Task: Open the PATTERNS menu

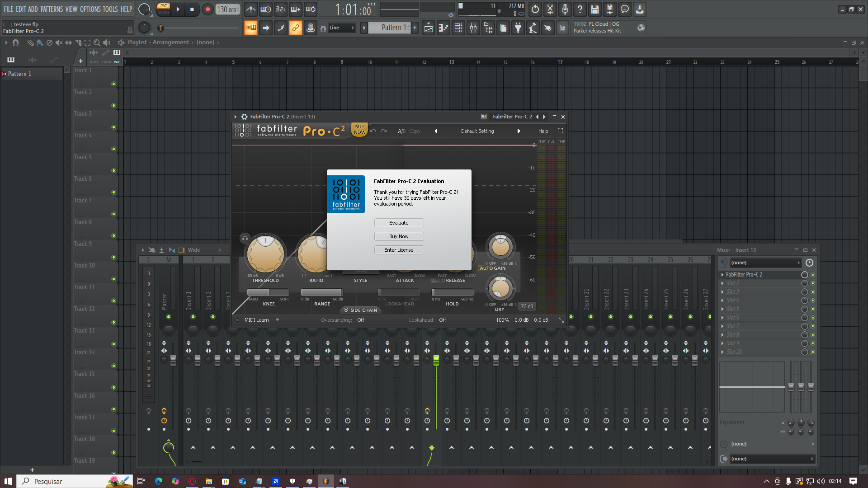Action: 52,9
